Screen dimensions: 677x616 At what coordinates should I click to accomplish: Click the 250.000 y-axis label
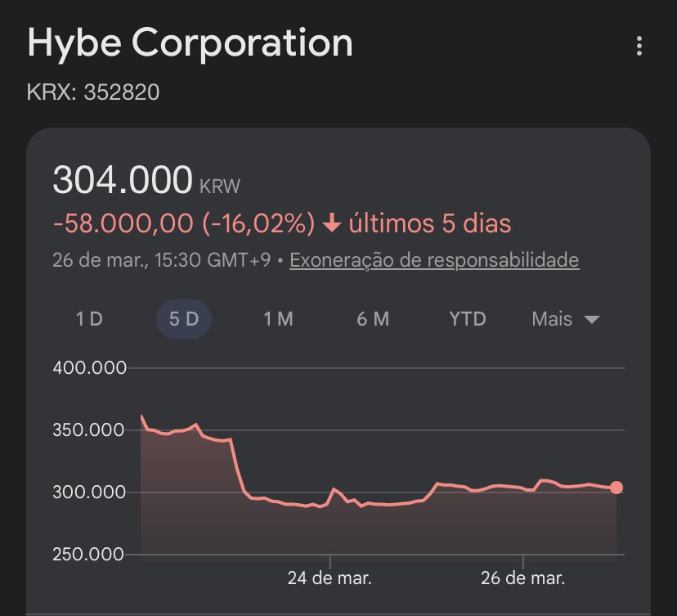pyautogui.click(x=88, y=554)
